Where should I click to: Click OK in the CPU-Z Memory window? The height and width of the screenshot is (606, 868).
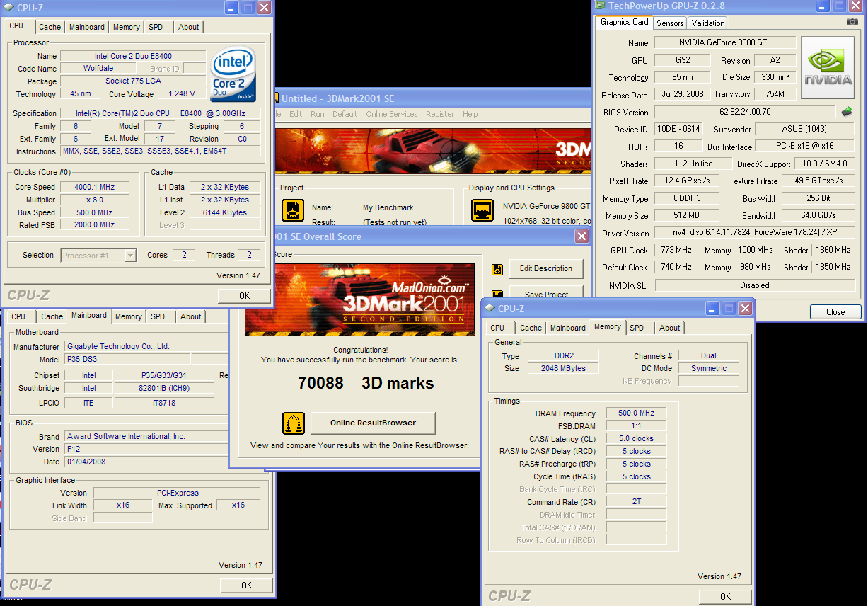pyautogui.click(x=725, y=597)
